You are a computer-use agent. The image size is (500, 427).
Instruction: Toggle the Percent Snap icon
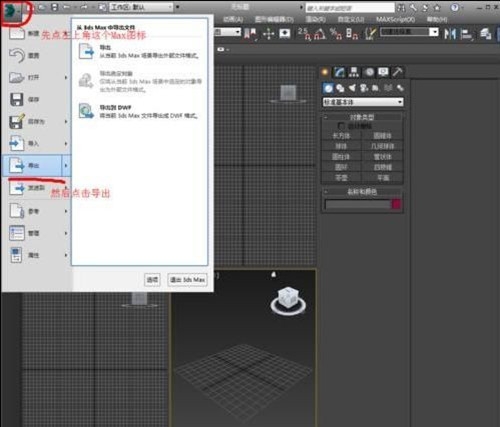(335, 34)
